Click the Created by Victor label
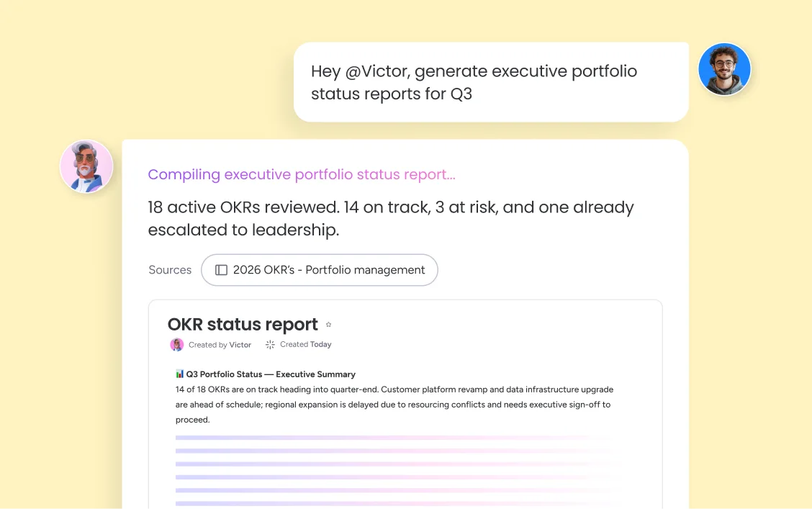 pos(220,345)
